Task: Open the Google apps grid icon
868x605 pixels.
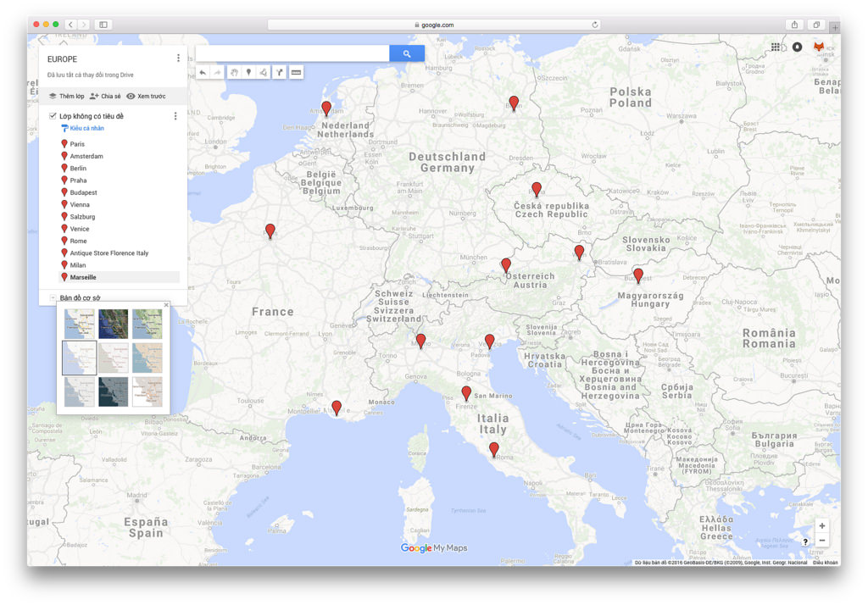Action: pyautogui.click(x=776, y=47)
